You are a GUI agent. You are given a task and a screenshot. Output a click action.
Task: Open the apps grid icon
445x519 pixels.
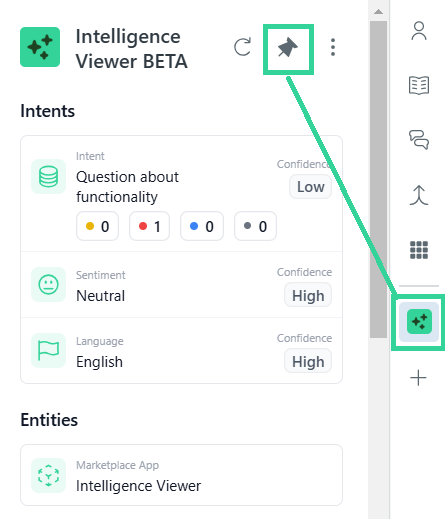419,250
